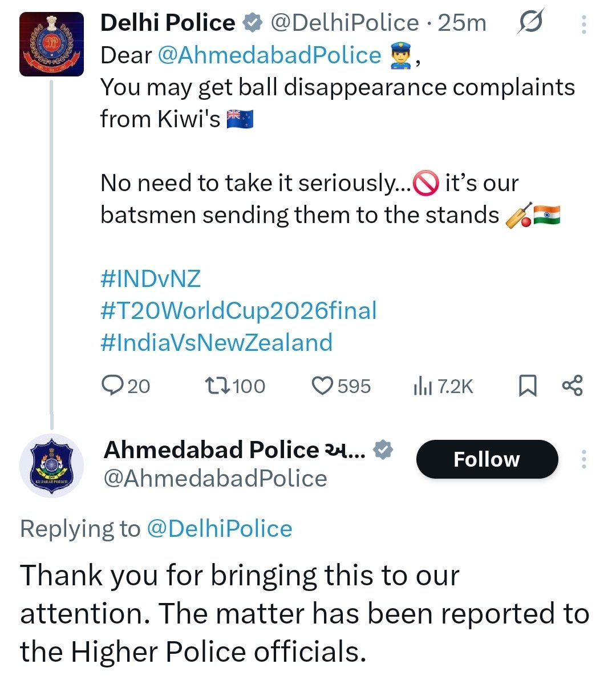Expand options menu on Ahmedabad Police reply

pos(584,459)
